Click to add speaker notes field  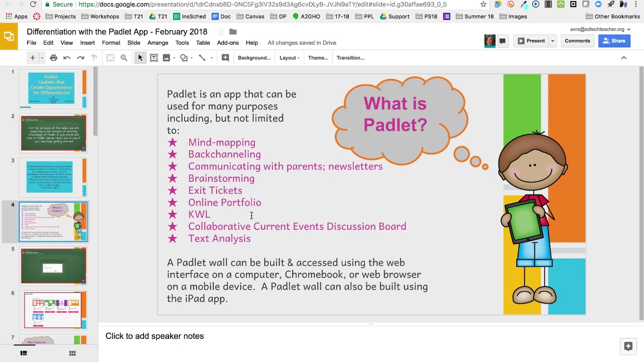coord(371,336)
